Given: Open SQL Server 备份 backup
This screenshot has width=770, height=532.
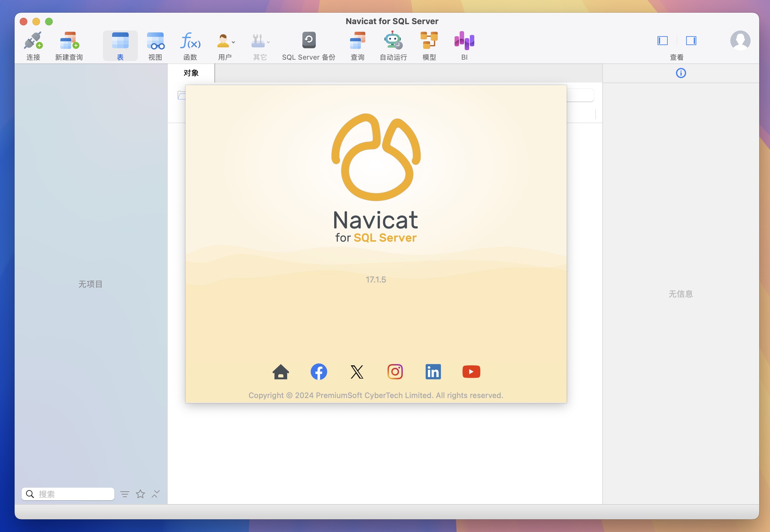Looking at the screenshot, I should point(309,40).
